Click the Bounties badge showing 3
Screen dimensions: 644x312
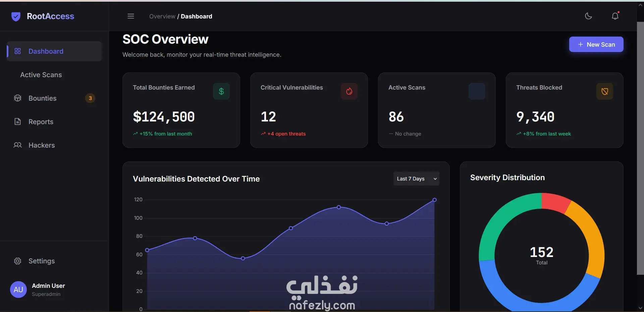coord(90,98)
